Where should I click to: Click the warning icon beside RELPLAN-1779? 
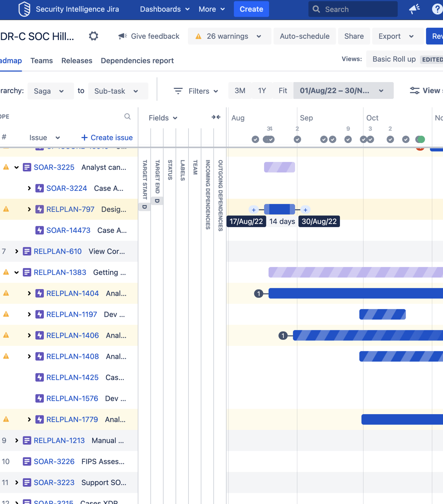point(6,419)
